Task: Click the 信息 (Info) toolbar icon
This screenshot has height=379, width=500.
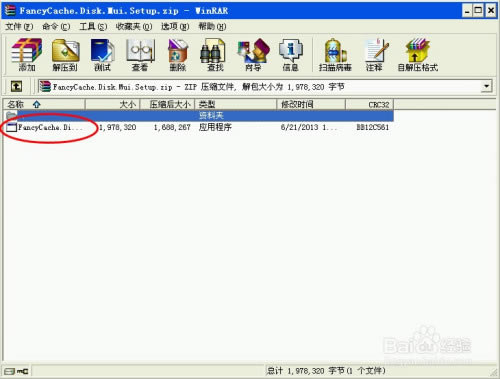Action: pyautogui.click(x=290, y=55)
